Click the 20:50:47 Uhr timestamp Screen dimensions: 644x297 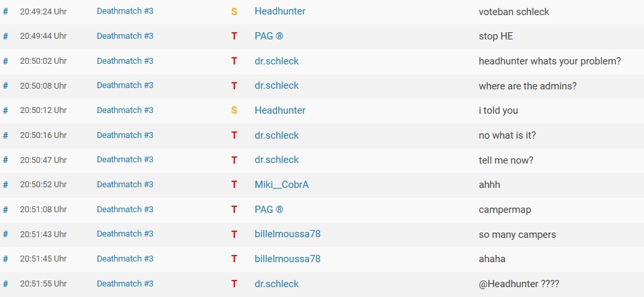43,160
